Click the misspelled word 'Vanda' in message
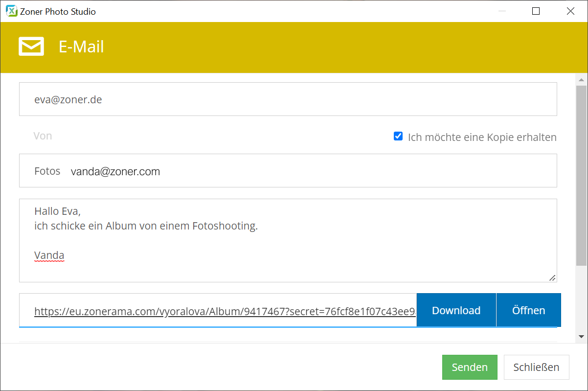This screenshot has height=391, width=588. pos(49,255)
